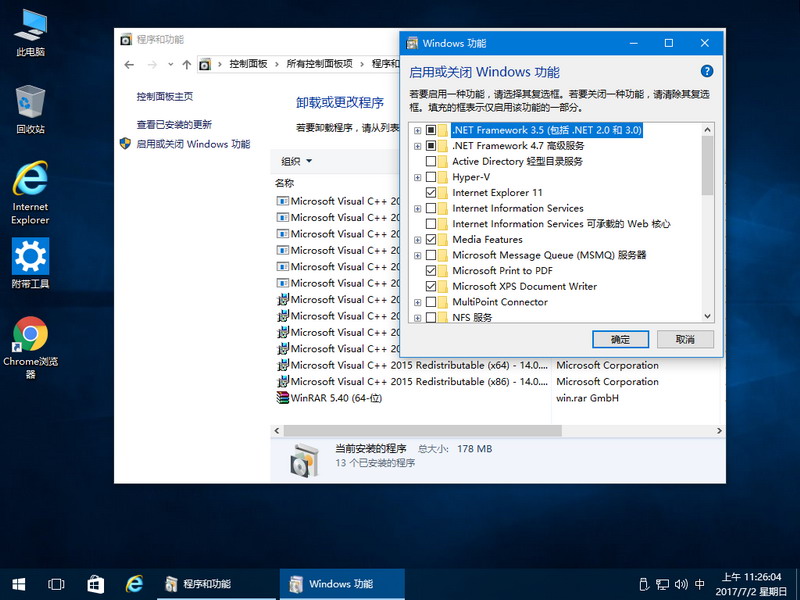Click the program list scroll right arrow
This screenshot has height=600, width=800.
click(x=719, y=431)
